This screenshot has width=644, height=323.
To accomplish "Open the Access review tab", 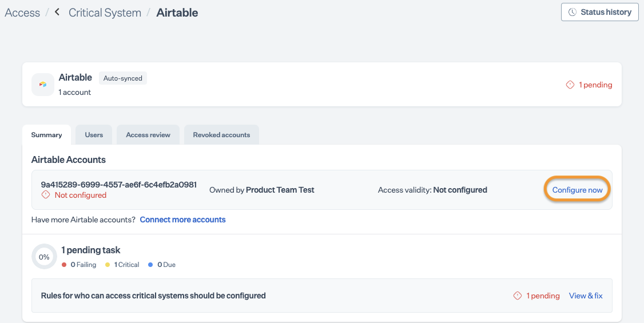I will click(x=148, y=134).
